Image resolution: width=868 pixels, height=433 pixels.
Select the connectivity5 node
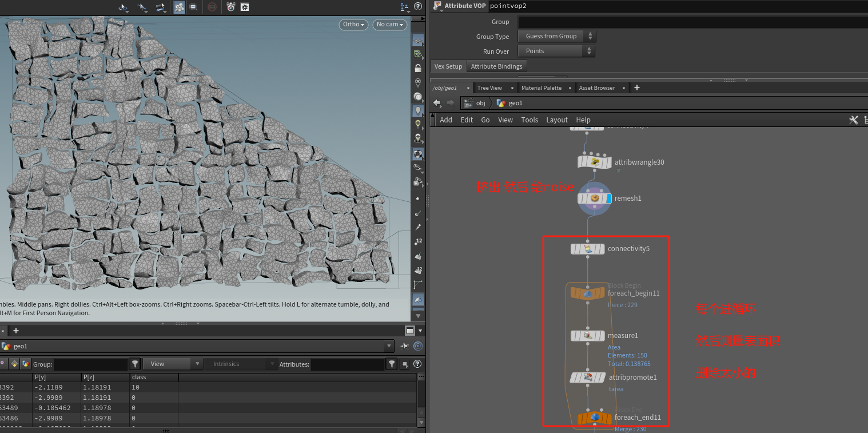click(588, 248)
